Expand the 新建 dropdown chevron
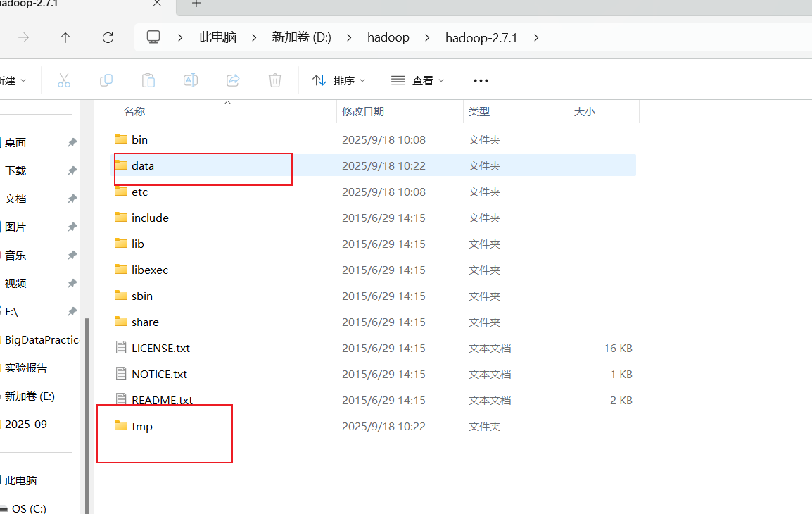Image resolution: width=812 pixels, height=514 pixels. (x=22, y=80)
